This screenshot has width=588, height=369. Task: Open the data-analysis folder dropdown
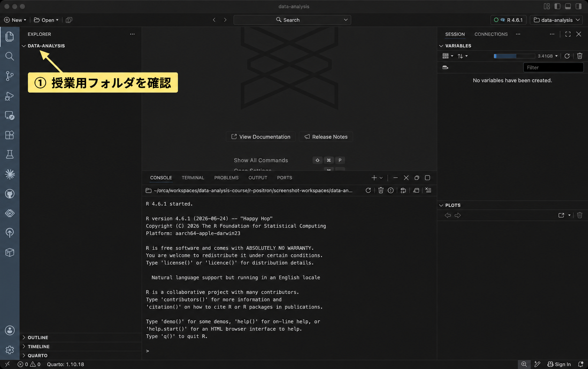tap(556, 20)
